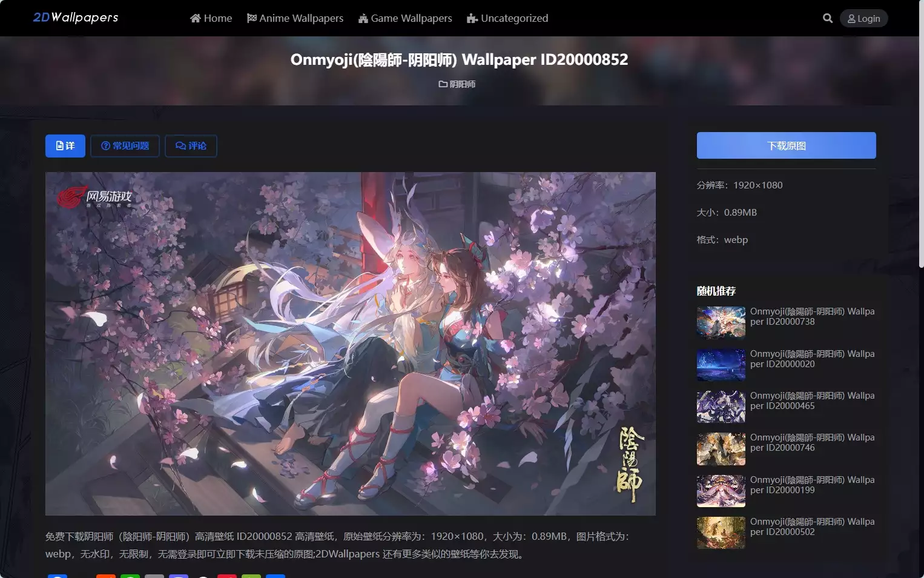Click the 大小: 0.89MB text
The image size is (924, 578).
(x=727, y=213)
